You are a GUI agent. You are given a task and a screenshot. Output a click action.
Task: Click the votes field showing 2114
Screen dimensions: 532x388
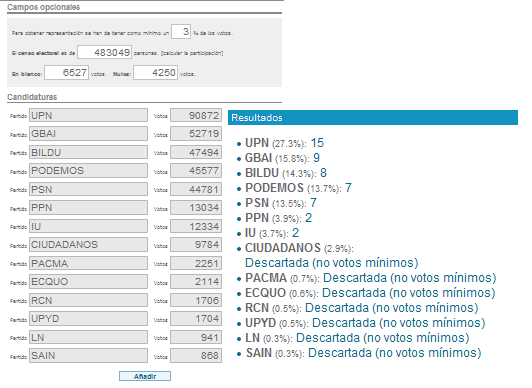196,282
